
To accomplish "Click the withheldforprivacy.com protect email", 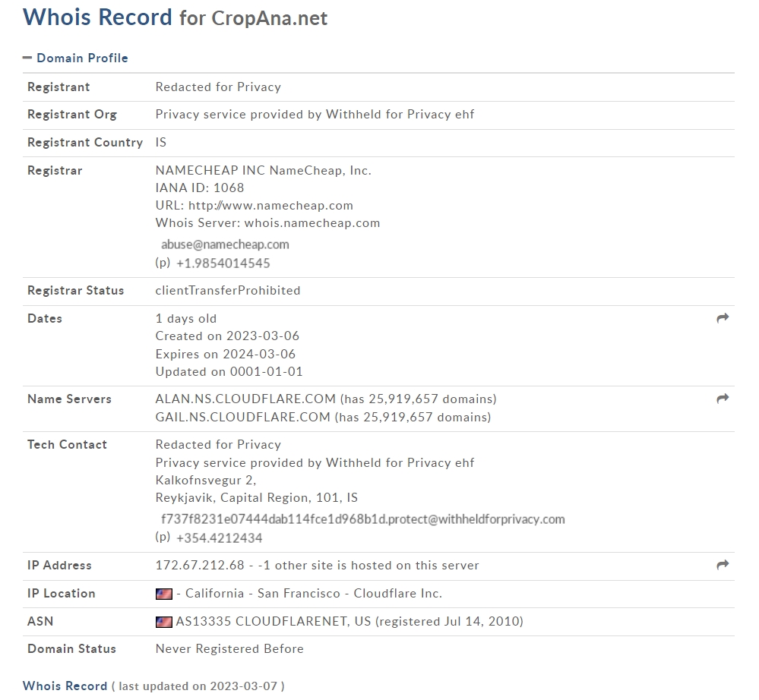I will click(363, 519).
